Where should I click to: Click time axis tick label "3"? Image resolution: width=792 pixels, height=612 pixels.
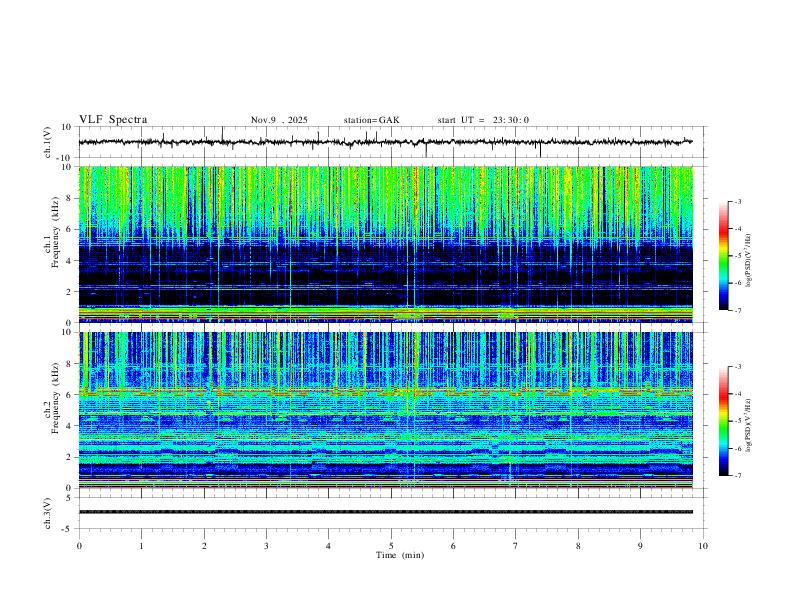coord(266,546)
